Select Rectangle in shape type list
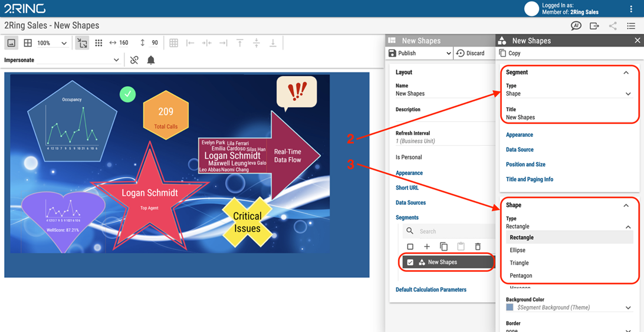Viewport: 644px width, 332px height. tap(569, 238)
